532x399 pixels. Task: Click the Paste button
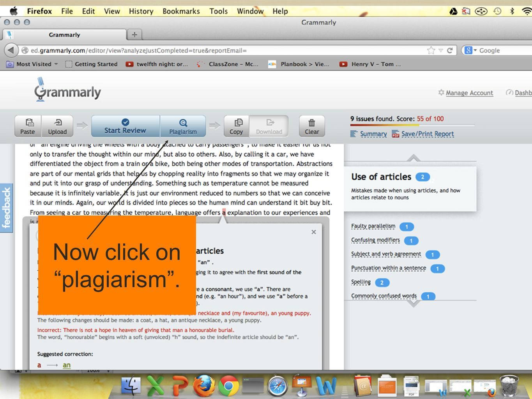tap(28, 126)
